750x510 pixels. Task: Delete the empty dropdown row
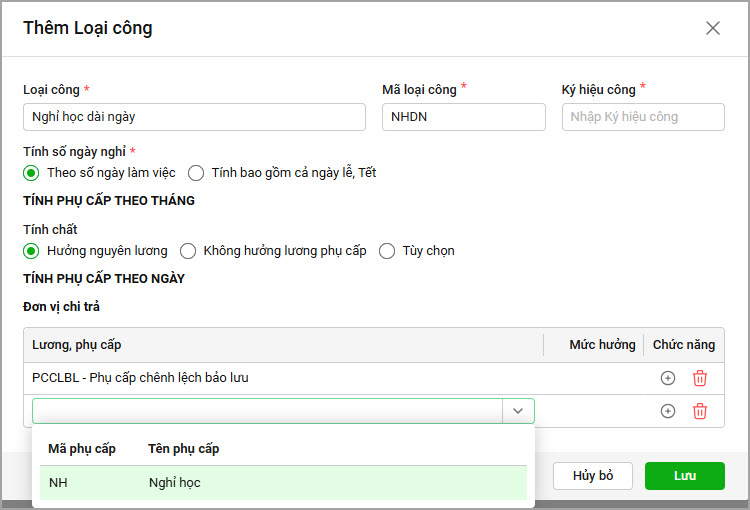pyautogui.click(x=699, y=411)
